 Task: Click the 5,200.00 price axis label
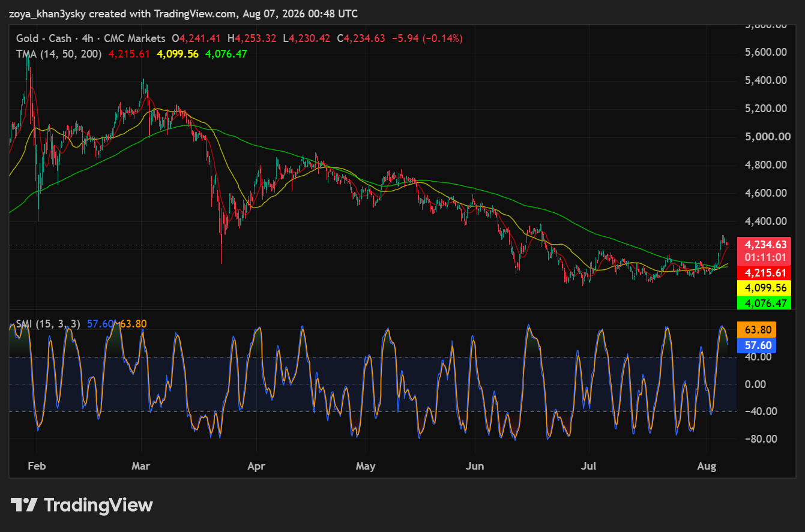765,109
